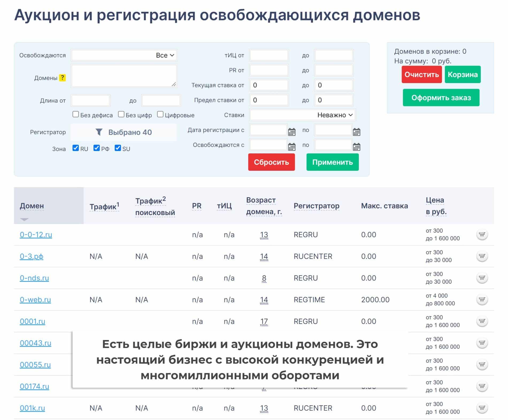This screenshot has width=508, height=420.
Task: Click the 'тИЦ от' input field
Action: 269,55
